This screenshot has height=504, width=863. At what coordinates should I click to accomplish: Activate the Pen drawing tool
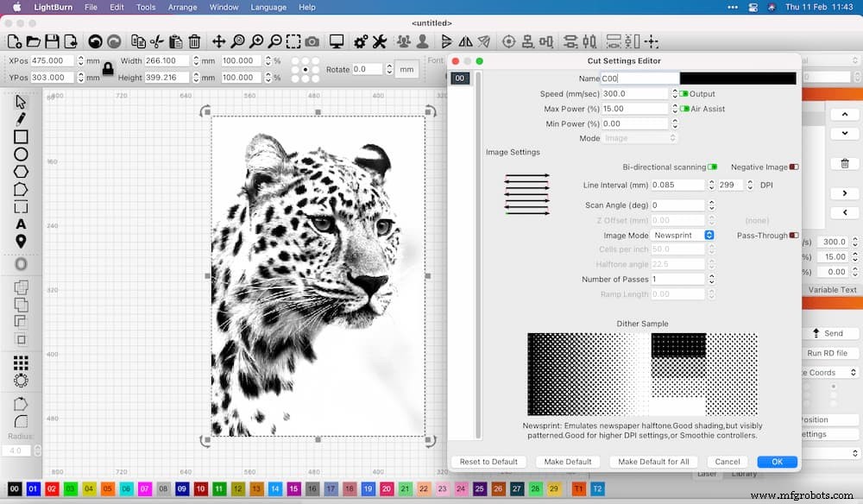pyautogui.click(x=19, y=118)
